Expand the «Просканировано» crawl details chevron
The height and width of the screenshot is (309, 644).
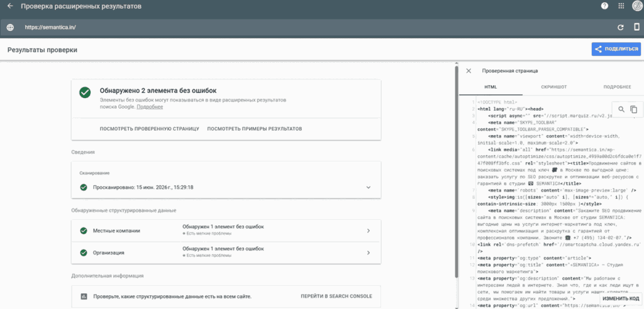pyautogui.click(x=369, y=187)
